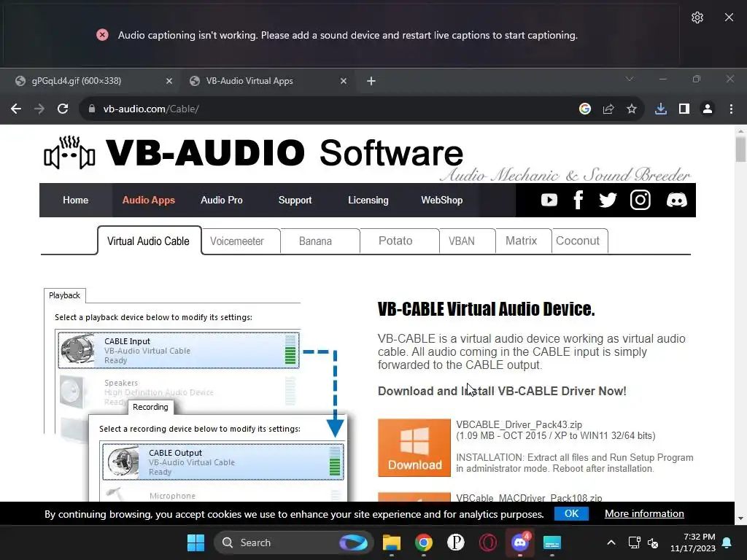The image size is (747, 560).
Task: Open WebShop navigation item
Action: click(x=441, y=200)
